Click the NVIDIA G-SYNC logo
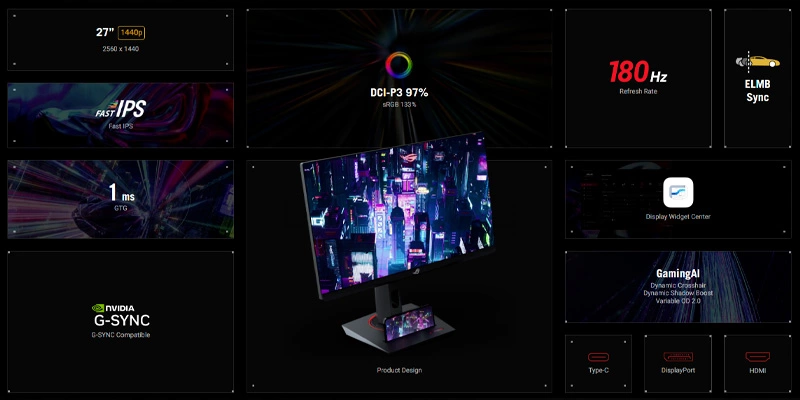This screenshot has height=400, width=800. (x=120, y=315)
